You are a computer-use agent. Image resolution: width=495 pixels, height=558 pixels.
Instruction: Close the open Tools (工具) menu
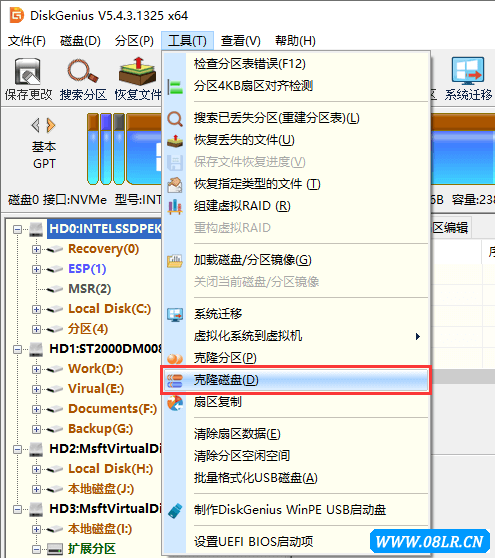188,41
